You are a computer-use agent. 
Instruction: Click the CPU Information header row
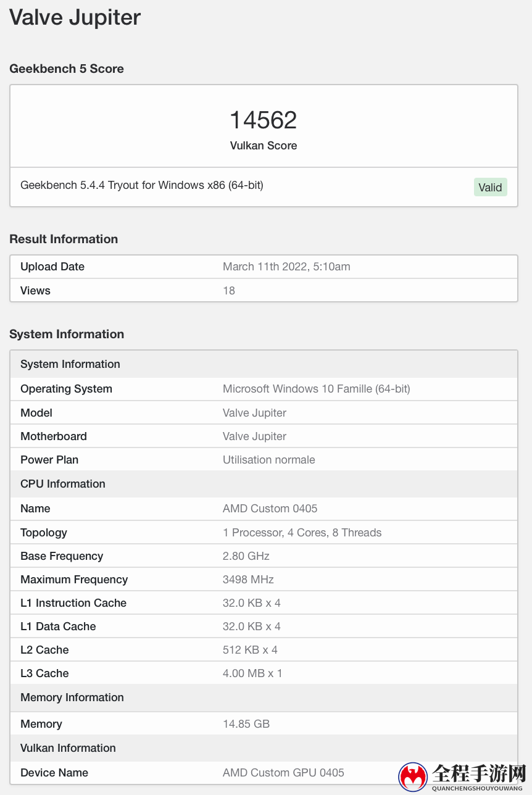pyautogui.click(x=264, y=484)
